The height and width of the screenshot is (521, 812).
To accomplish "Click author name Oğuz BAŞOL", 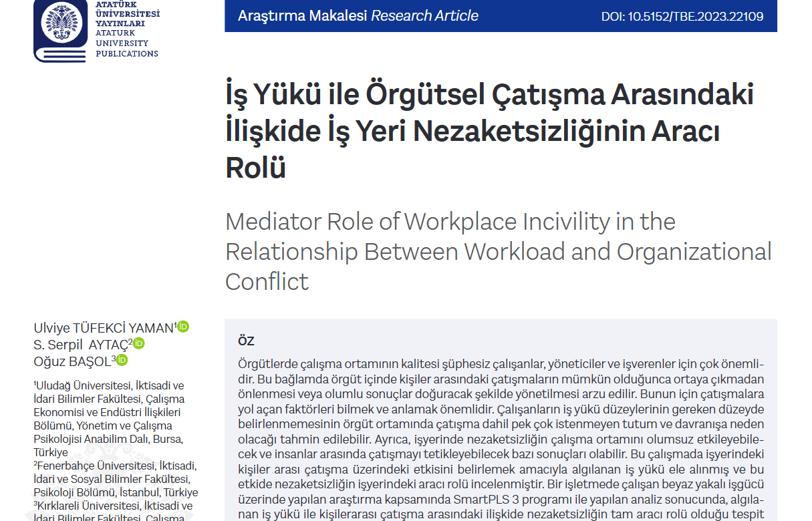I will [73, 361].
